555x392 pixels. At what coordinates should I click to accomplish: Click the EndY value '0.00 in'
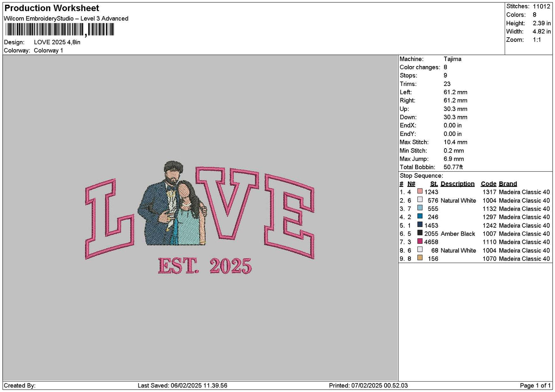point(453,134)
